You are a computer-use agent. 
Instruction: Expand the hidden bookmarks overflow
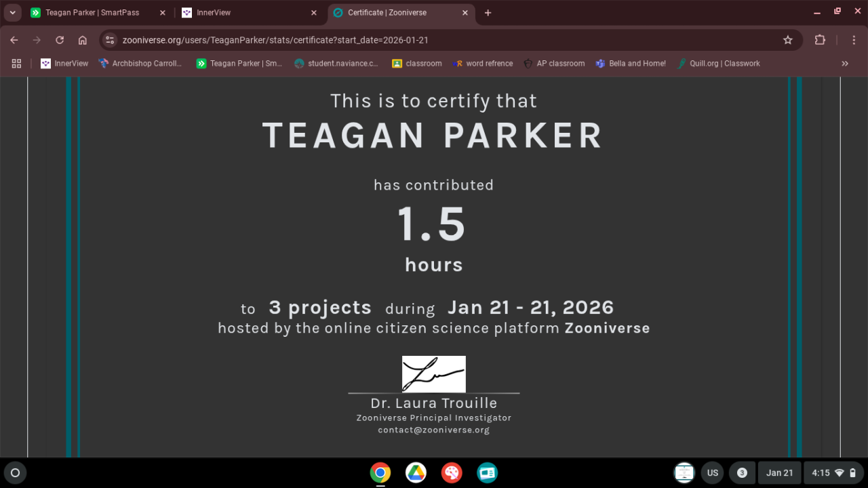coord(845,63)
